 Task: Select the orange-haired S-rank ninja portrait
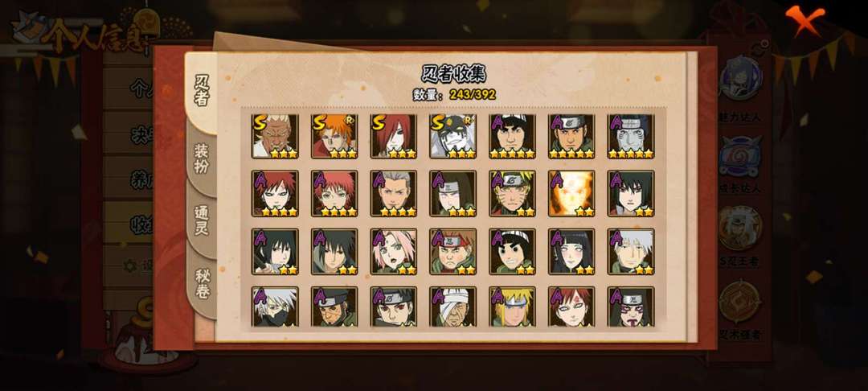pos(334,136)
